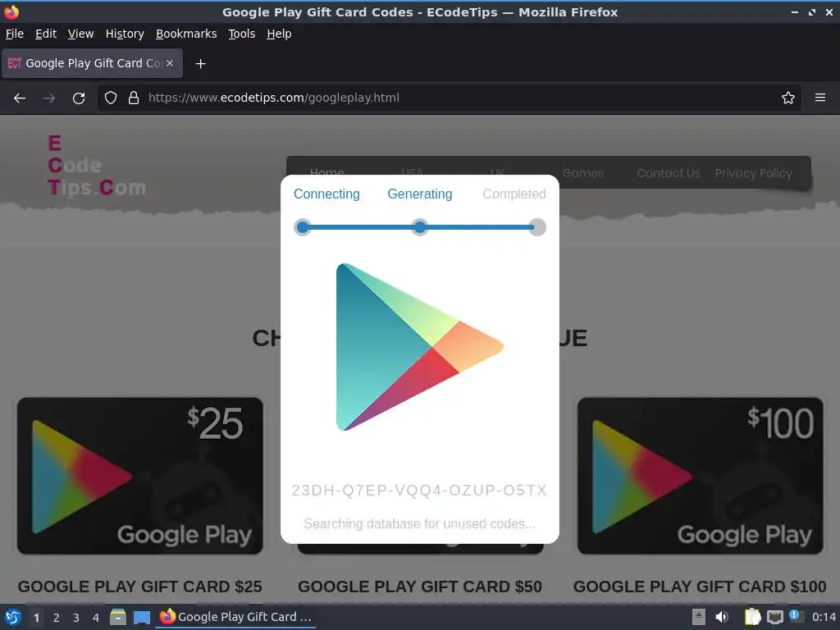Image resolution: width=840 pixels, height=630 pixels.
Task: Open the History menu
Action: pos(125,34)
